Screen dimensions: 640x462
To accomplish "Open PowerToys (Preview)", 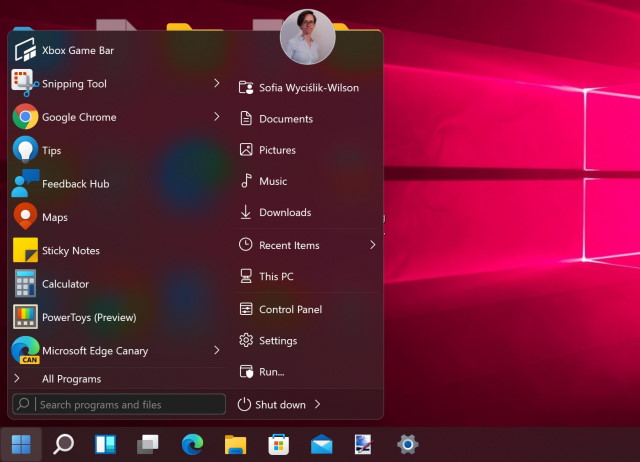I will [x=88, y=318].
